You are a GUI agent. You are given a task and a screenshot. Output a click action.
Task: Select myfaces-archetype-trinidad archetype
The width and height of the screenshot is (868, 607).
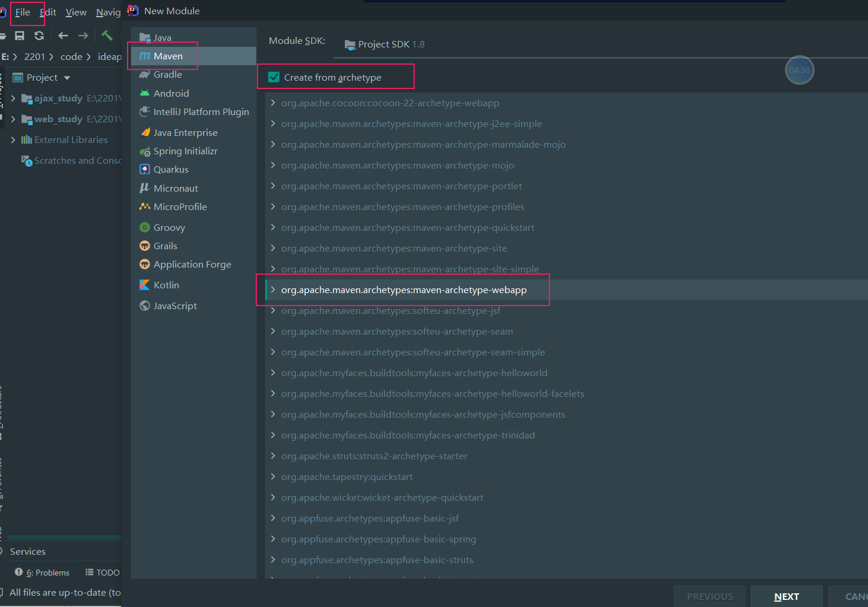(x=408, y=435)
